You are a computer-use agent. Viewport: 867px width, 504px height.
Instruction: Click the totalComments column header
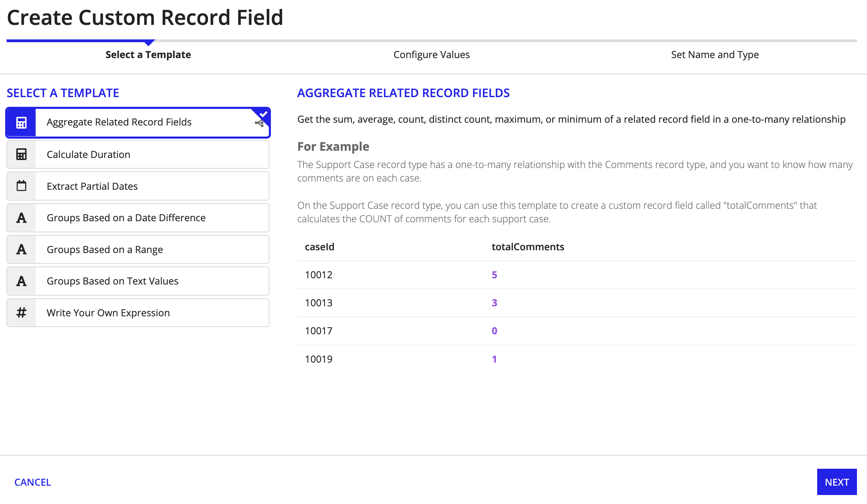click(528, 247)
